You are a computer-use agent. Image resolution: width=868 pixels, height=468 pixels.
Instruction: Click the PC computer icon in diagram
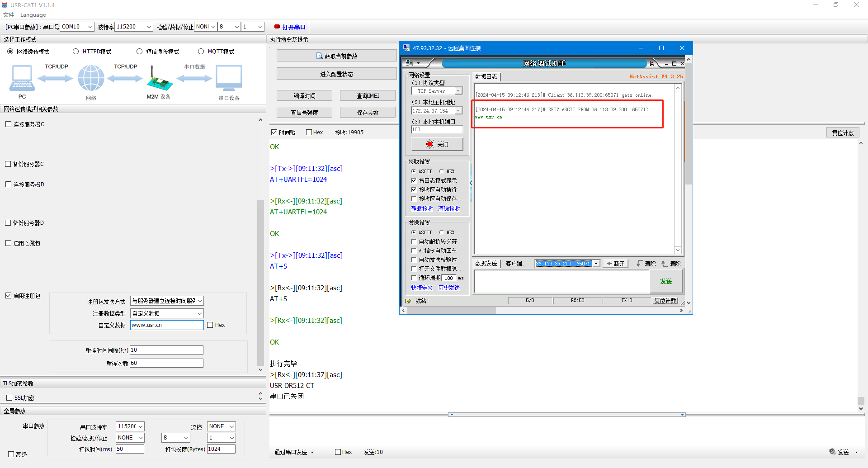coord(22,78)
